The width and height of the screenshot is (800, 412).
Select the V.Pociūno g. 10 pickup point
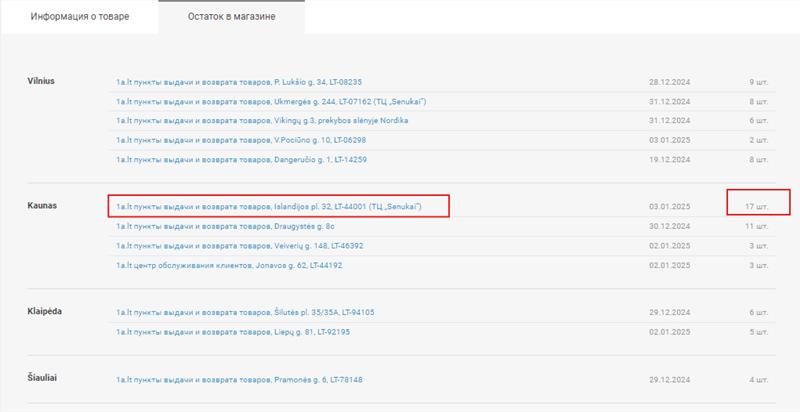241,140
